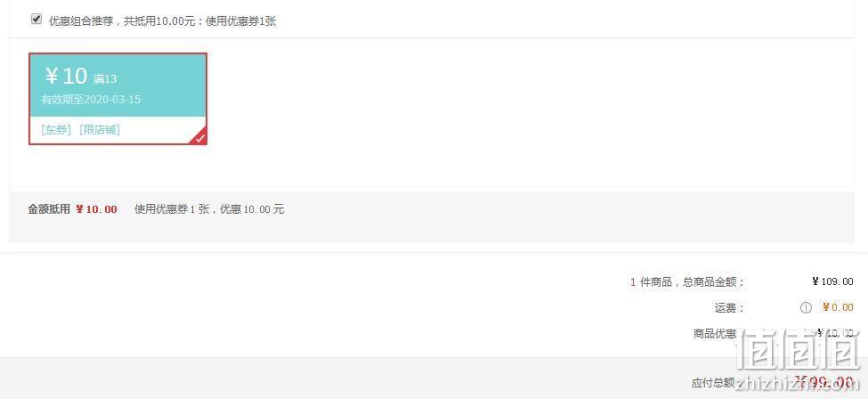Select the ¥10 满13 coupon card
The width and height of the screenshot is (868, 399).
(118, 99)
